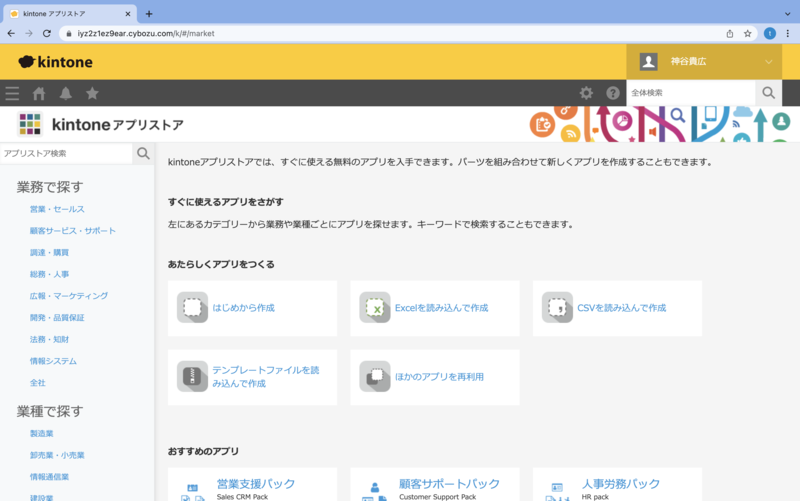
Task: Click ほかのアプリを再利用 link
Action: [439, 377]
